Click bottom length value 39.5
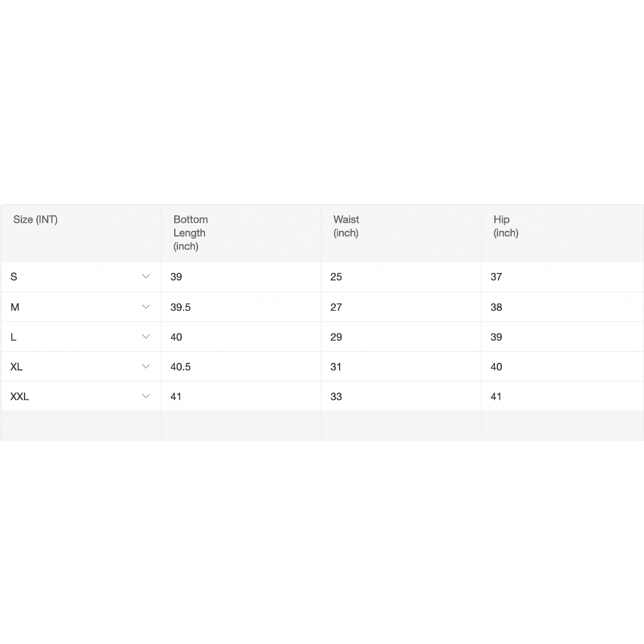 click(x=180, y=307)
